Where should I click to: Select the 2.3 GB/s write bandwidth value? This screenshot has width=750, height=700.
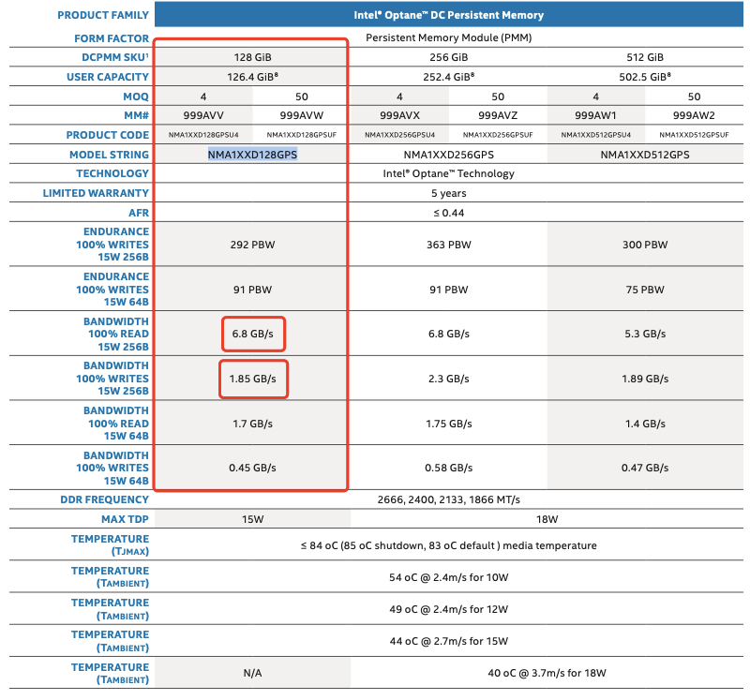coord(449,379)
